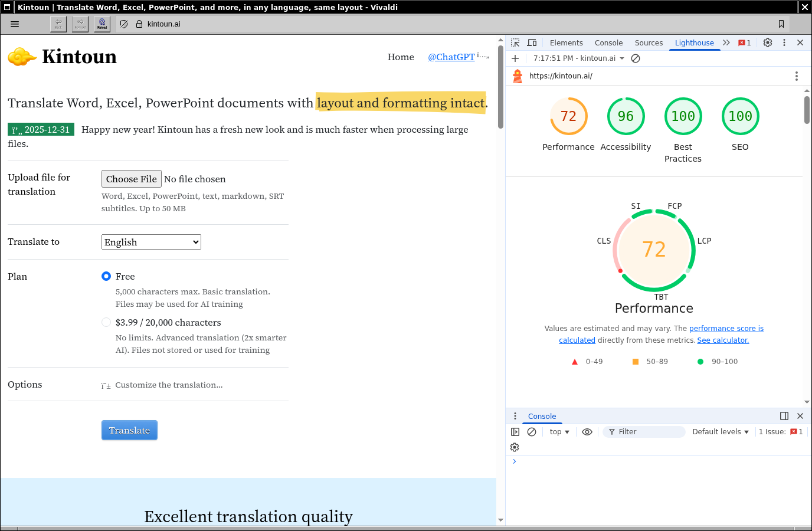Switch to the Sources tab
This screenshot has width=812, height=531.
[x=649, y=42]
